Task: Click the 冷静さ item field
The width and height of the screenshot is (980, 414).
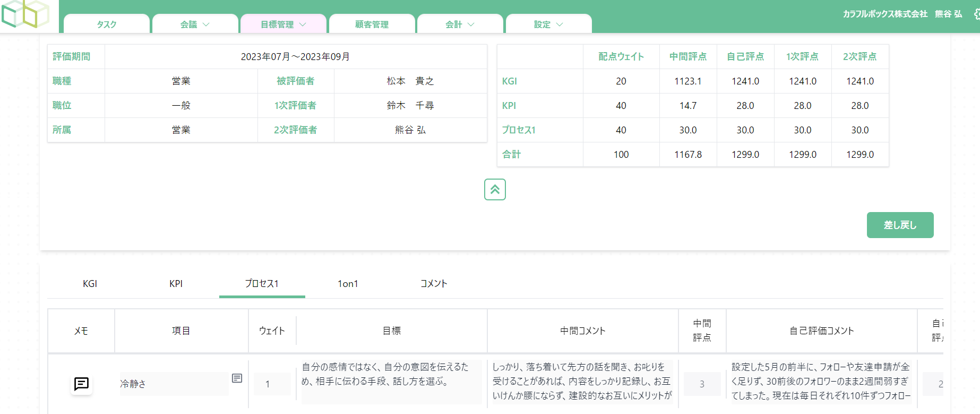Action: [174, 384]
